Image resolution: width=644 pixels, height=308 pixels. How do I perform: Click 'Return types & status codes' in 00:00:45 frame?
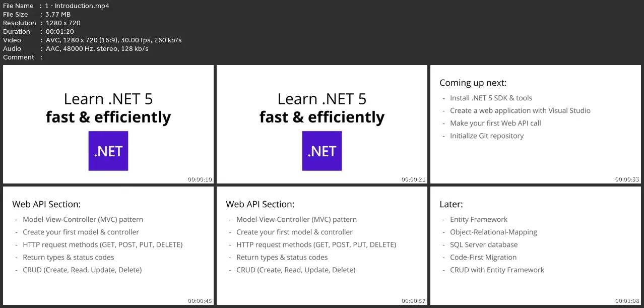[x=69, y=257]
